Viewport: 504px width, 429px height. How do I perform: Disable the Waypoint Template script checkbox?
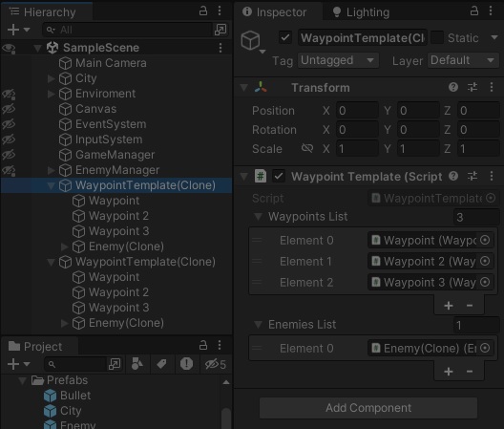coord(279,176)
